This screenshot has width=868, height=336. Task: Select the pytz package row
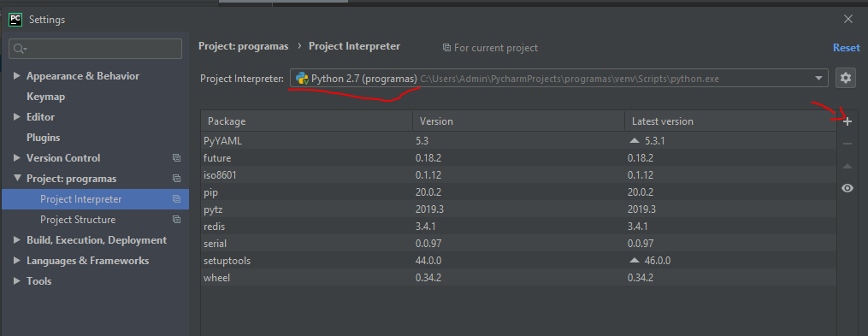518,209
